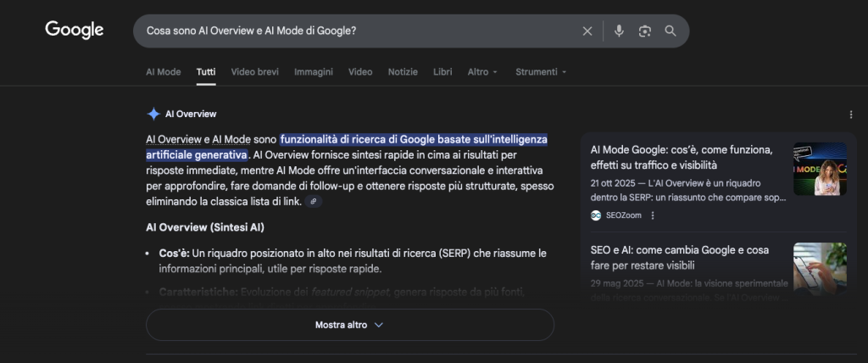
Task: Expand the Altro dropdown
Action: (482, 72)
